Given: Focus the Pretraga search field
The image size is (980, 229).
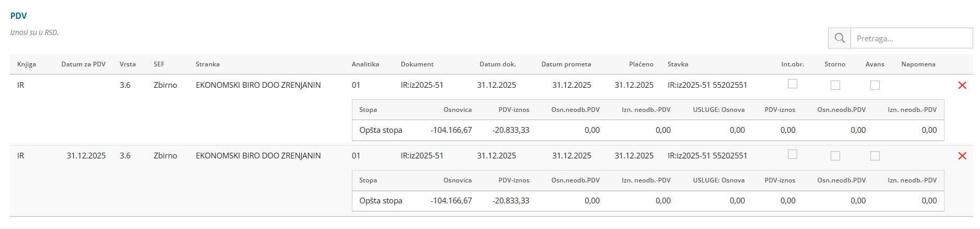Looking at the screenshot, I should point(911,38).
